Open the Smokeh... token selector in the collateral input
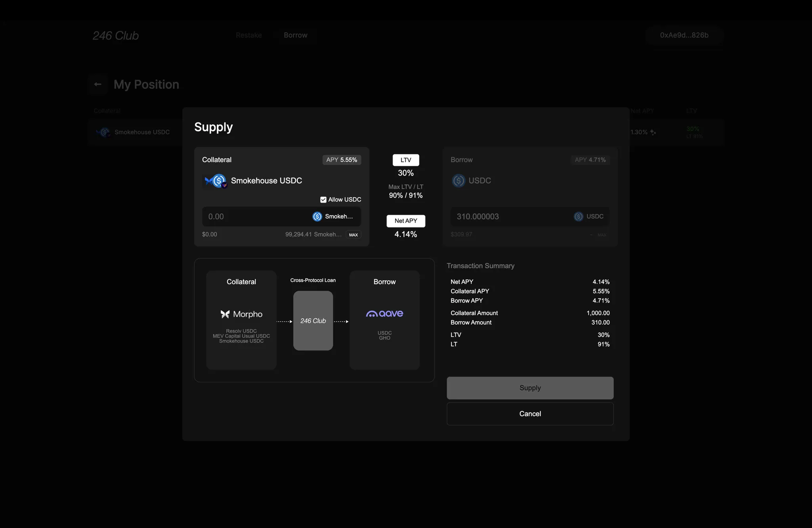This screenshot has width=812, height=528. point(333,216)
